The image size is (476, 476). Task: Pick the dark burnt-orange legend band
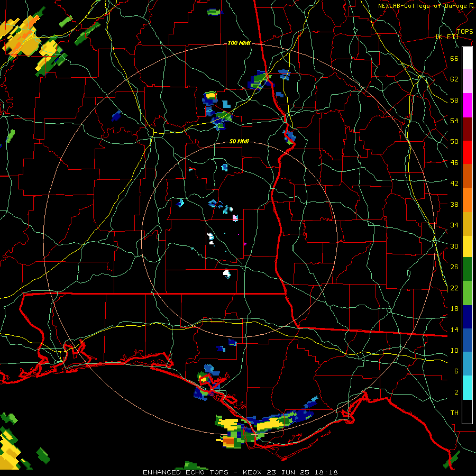point(467,176)
